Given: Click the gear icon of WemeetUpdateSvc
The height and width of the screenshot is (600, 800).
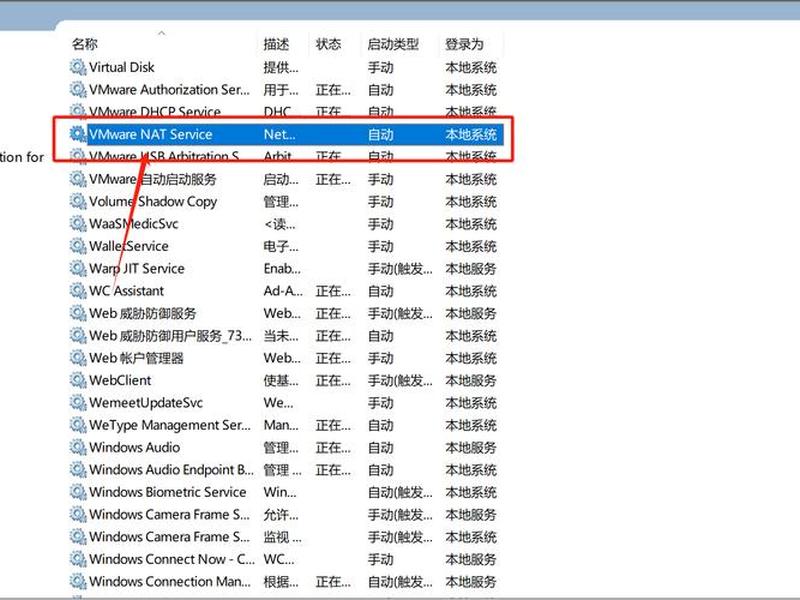Looking at the screenshot, I should point(78,403).
